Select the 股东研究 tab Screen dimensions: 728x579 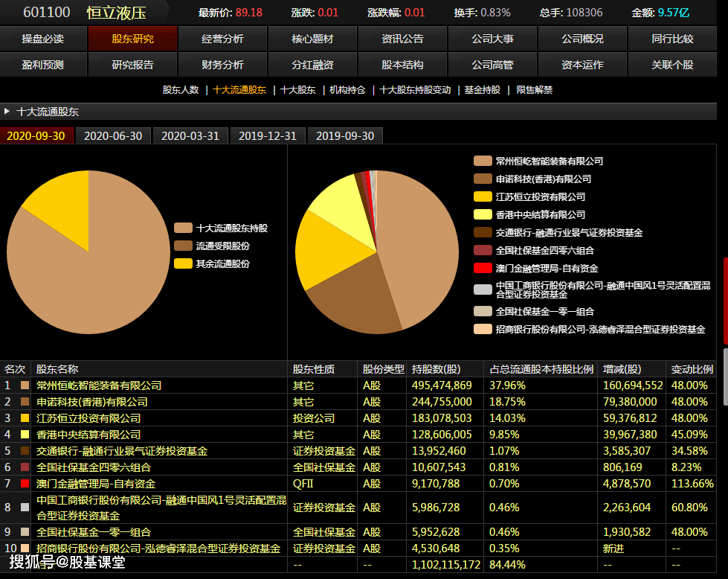point(133,39)
